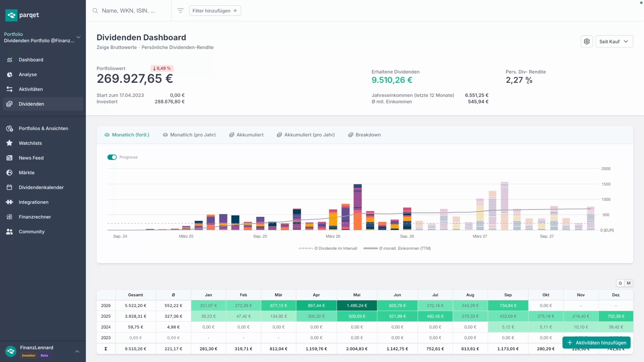644x362 pixels.
Task: Expand the FinanzLennard user menu chevron
Action: [x=77, y=352]
